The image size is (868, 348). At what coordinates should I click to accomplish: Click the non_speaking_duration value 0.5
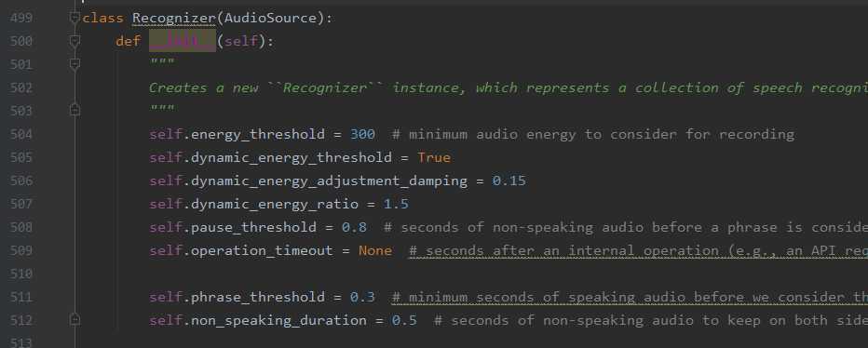coord(404,320)
